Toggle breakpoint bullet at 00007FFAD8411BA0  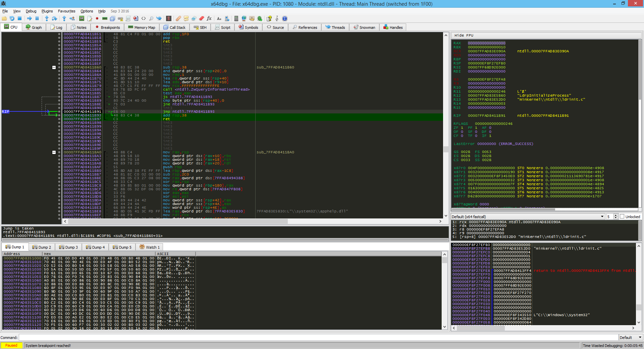(x=59, y=152)
